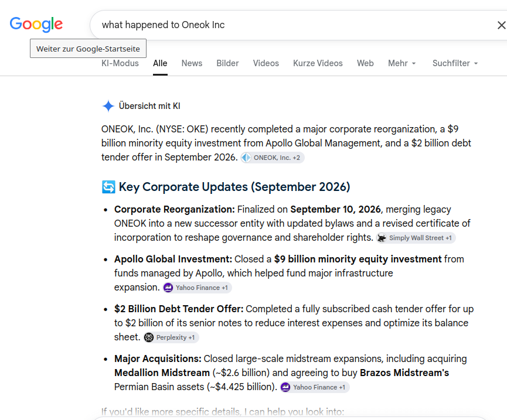Click the Weiter zur Google-Startseite tooltip

89,49
